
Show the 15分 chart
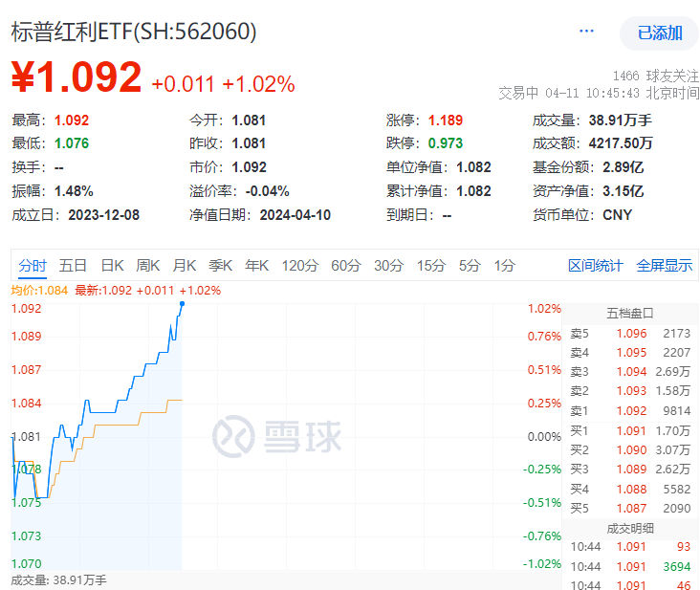click(431, 266)
